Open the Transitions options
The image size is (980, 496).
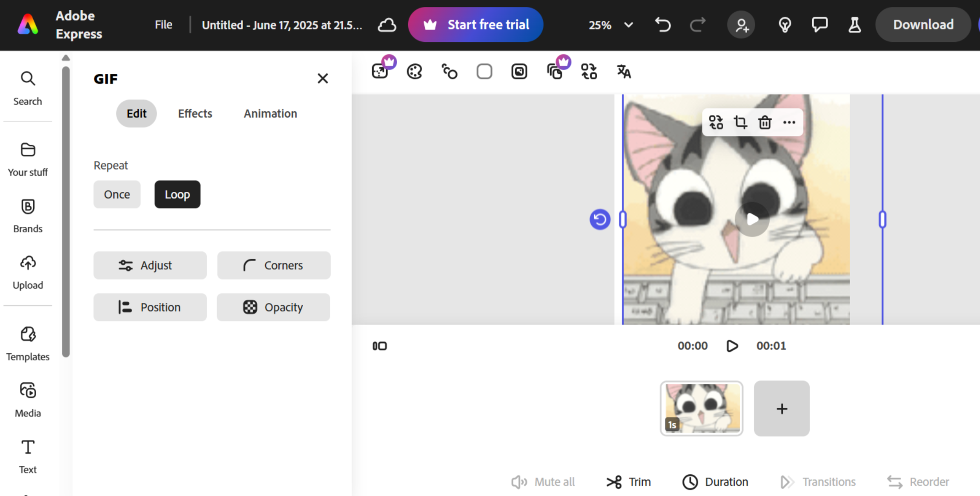click(x=819, y=482)
